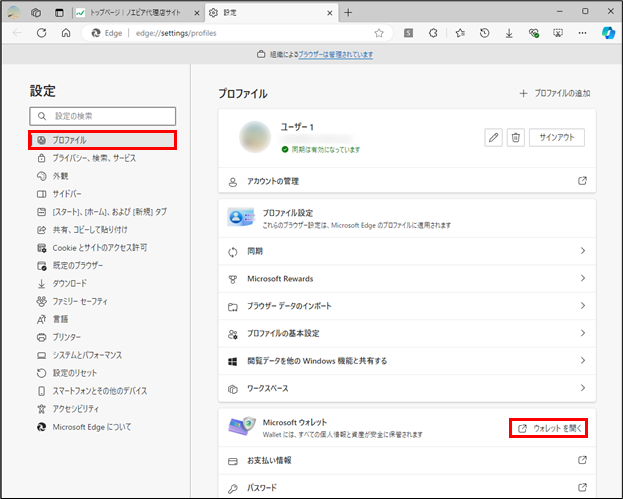623x499 pixels.
Task: Open the Downloads arrow icon
Action: tap(509, 33)
